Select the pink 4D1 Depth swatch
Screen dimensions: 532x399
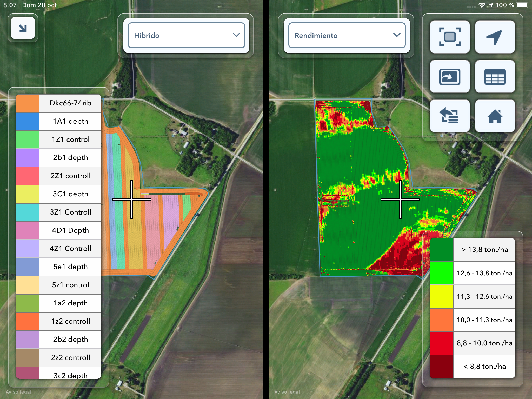(27, 231)
